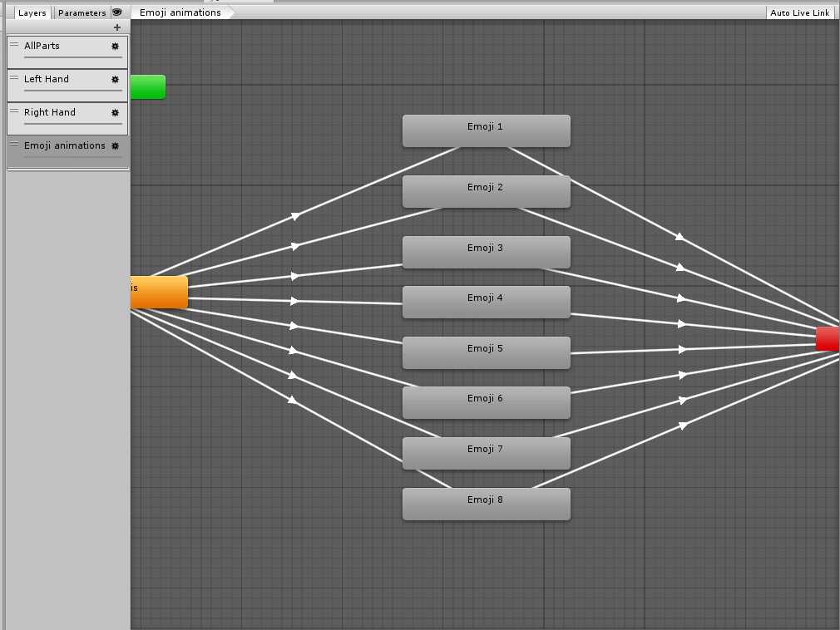Add a new layer with plus icon

point(117,27)
